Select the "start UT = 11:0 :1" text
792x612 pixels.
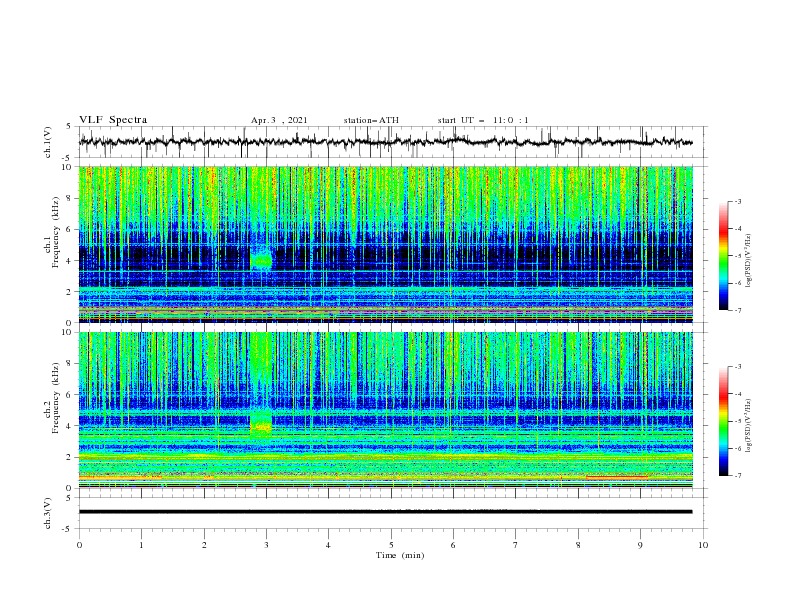coord(483,120)
